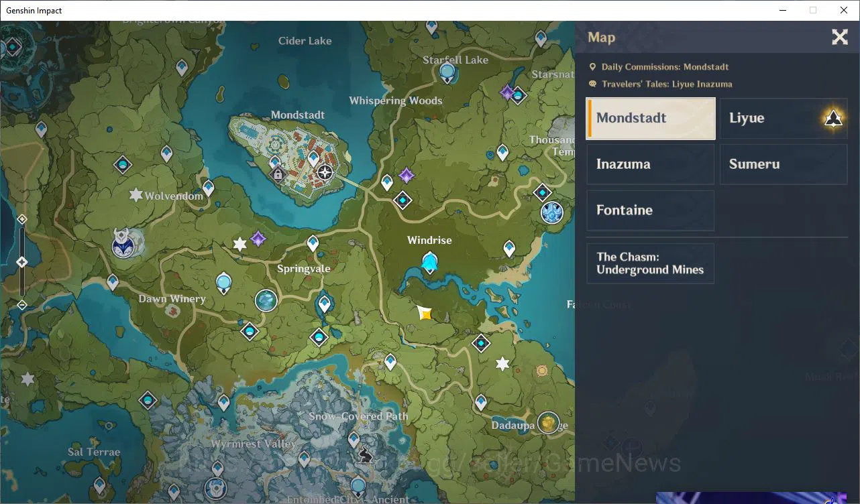Click the Wolvendom map label
This screenshot has height=504, width=860.
pos(174,196)
